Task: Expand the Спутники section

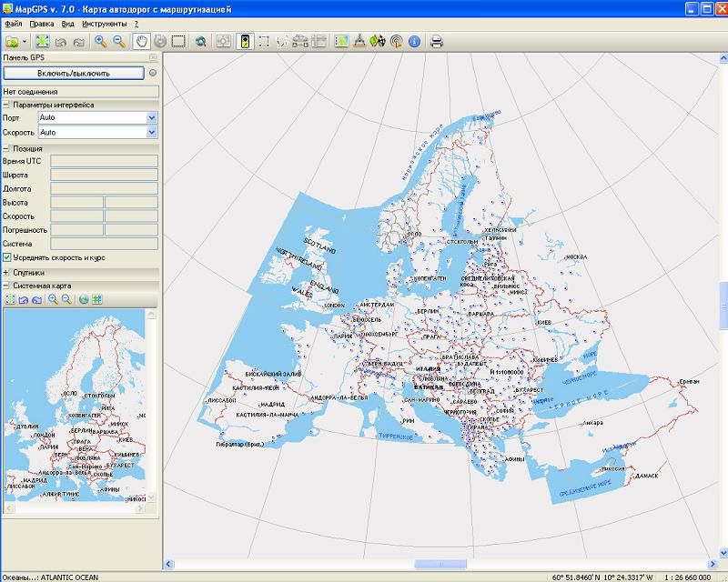Action: pyautogui.click(x=6, y=272)
